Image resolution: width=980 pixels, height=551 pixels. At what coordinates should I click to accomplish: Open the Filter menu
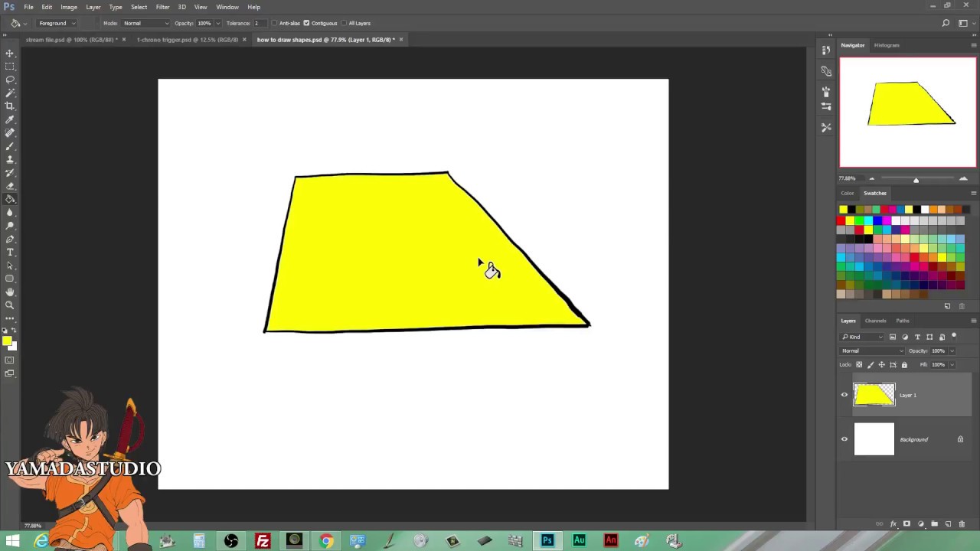(162, 7)
